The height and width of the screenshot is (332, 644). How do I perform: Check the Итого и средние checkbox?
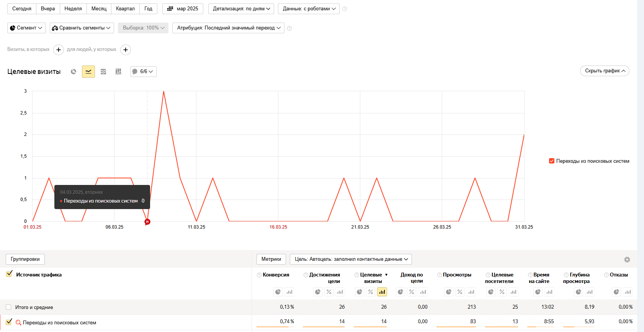click(8, 307)
